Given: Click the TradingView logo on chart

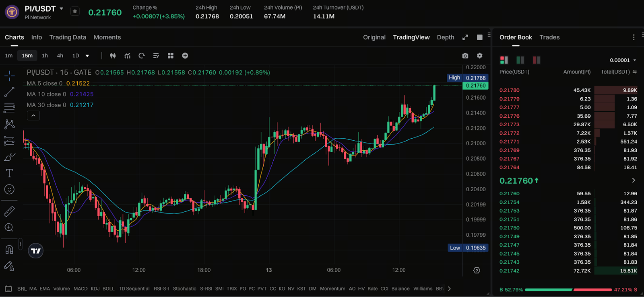Looking at the screenshot, I should (36, 251).
